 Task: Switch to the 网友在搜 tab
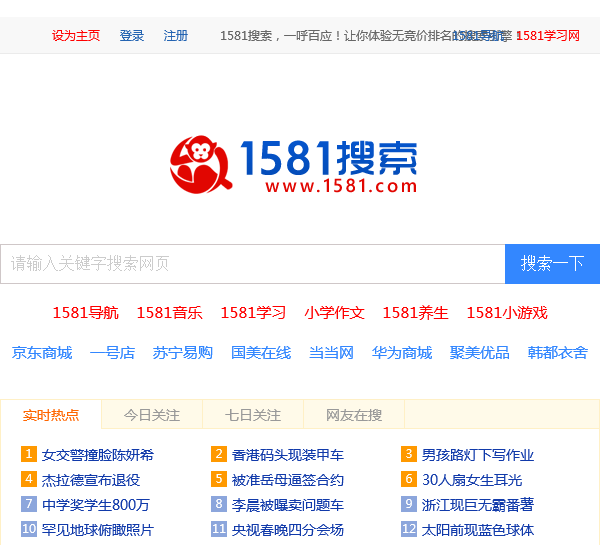click(x=354, y=415)
